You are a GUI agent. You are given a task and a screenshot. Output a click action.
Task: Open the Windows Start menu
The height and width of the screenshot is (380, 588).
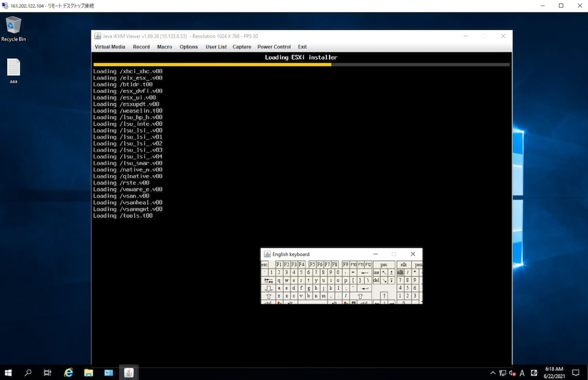8,372
